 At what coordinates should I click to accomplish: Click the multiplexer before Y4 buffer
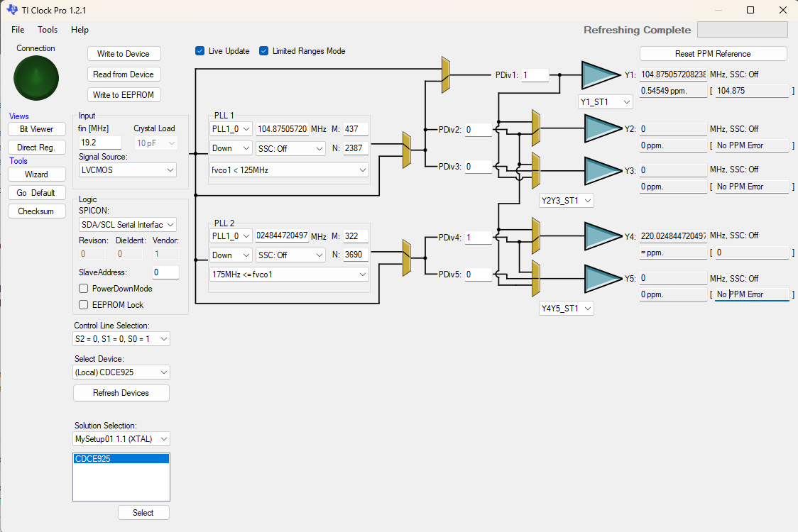click(x=536, y=236)
